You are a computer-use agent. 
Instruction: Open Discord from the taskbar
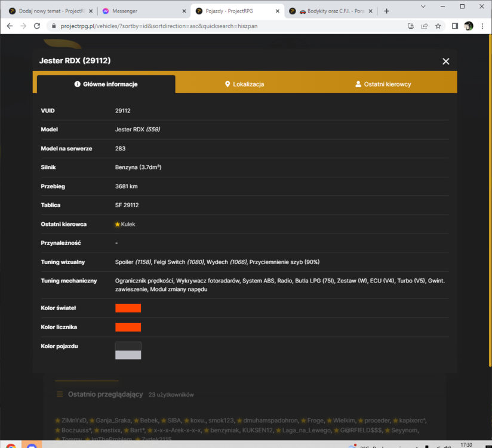(x=32, y=445)
